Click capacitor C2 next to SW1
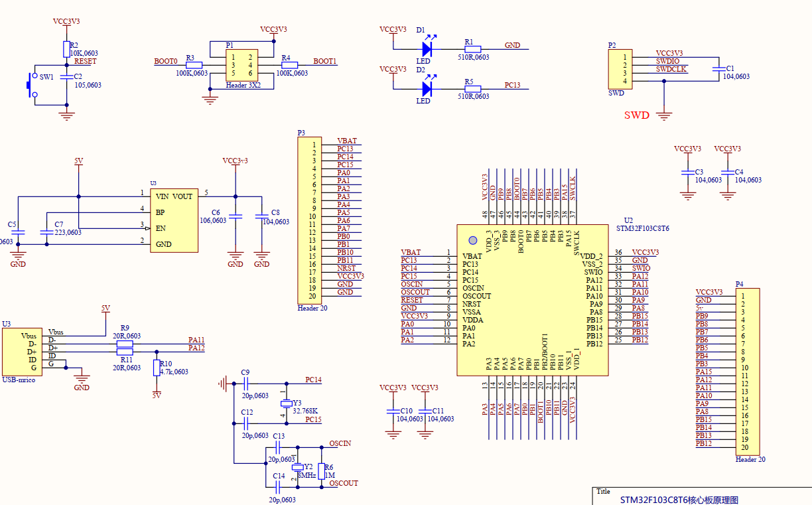Viewport: 812px width, 505px height. (66, 77)
